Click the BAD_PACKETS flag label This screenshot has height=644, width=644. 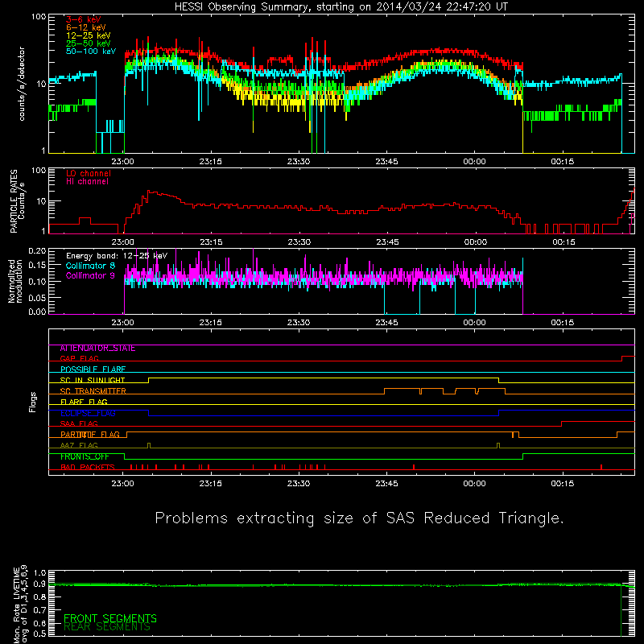tap(88, 468)
